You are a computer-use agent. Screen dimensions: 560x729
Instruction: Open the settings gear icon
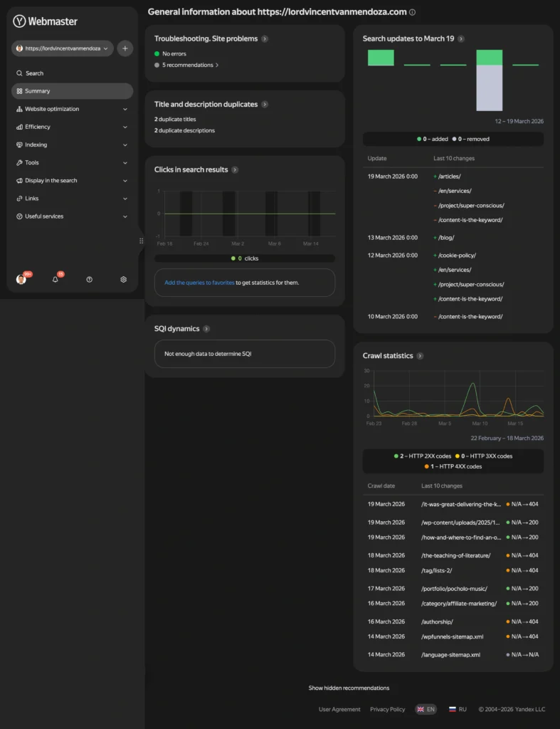(123, 279)
